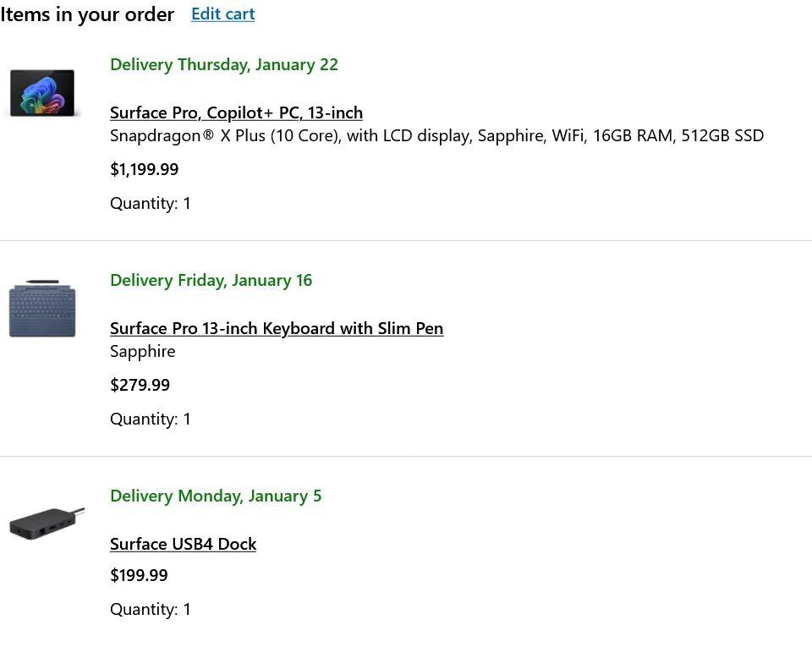Screen dimensions: 812x647
Task: Click the Surface Pro tablet product image
Action: (42, 92)
